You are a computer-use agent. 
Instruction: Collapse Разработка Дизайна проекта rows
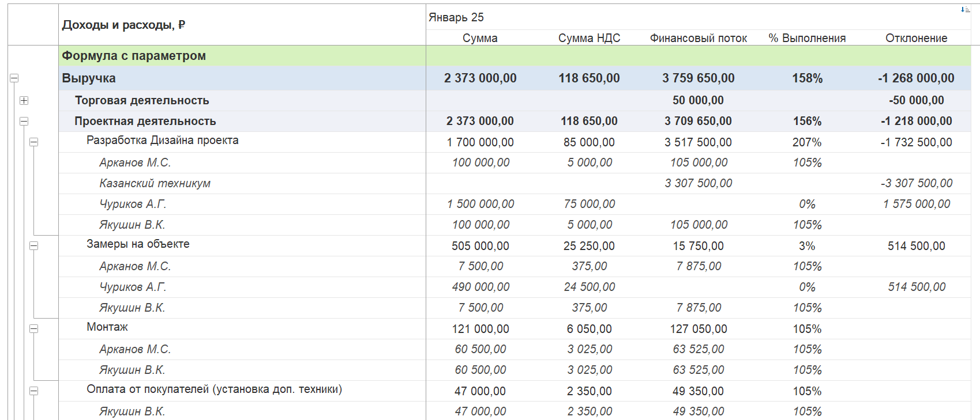click(x=34, y=142)
